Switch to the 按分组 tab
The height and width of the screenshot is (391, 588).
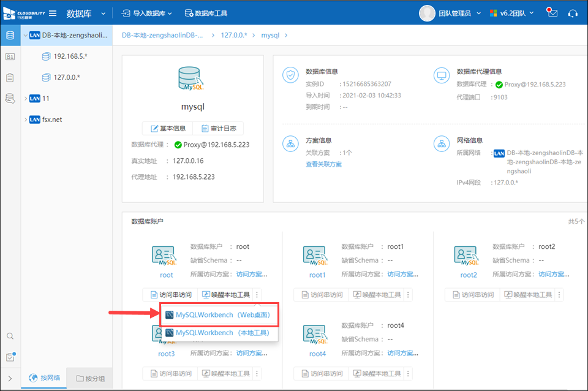coord(90,378)
